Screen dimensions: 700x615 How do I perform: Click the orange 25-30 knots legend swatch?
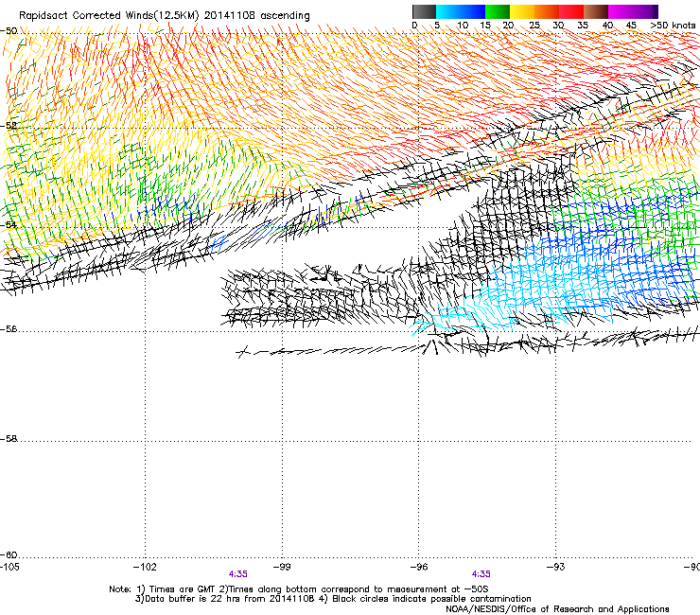click(x=547, y=11)
